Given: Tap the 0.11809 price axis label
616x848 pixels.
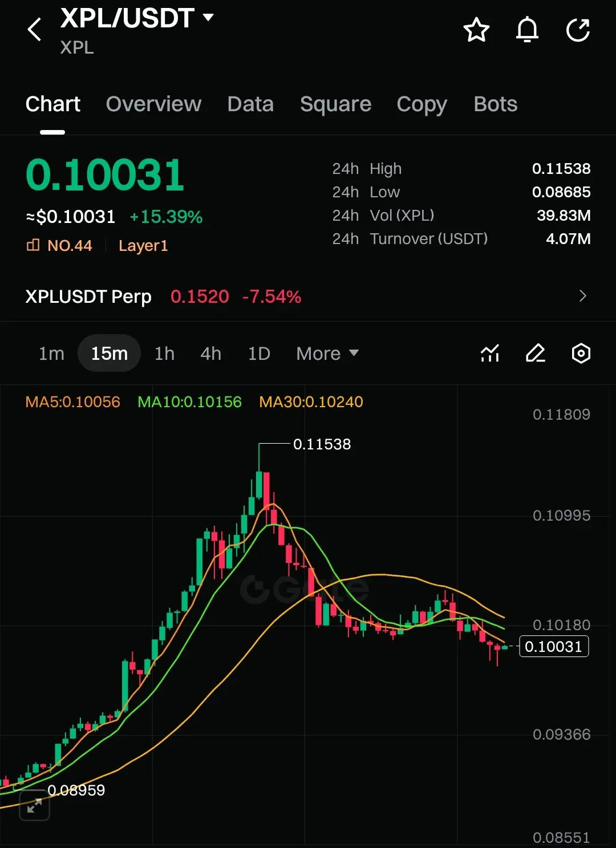Looking at the screenshot, I should 561,415.
